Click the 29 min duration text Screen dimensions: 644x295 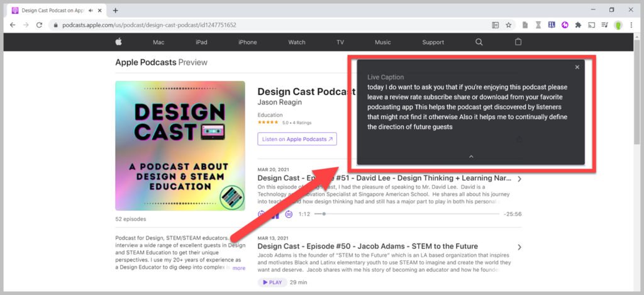coord(298,282)
